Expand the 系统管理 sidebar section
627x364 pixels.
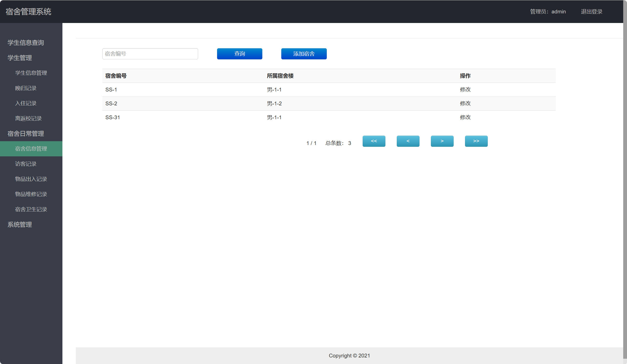20,225
